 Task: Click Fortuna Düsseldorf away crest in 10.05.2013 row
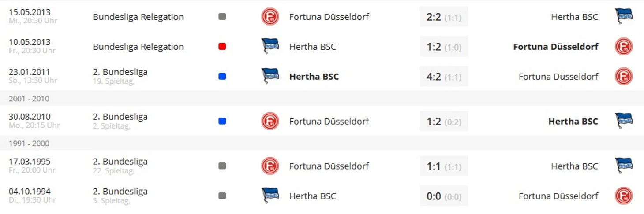click(624, 46)
